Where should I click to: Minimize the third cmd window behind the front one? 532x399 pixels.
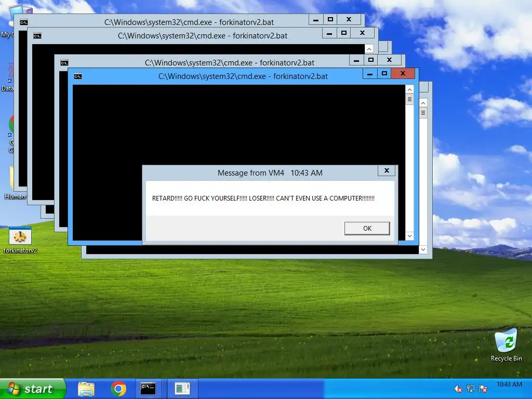pos(356,60)
